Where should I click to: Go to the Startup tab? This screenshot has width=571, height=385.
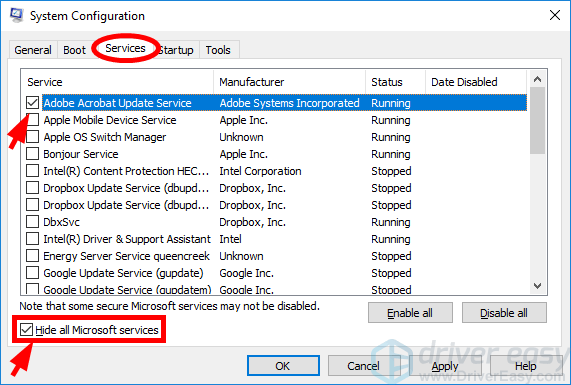click(177, 50)
